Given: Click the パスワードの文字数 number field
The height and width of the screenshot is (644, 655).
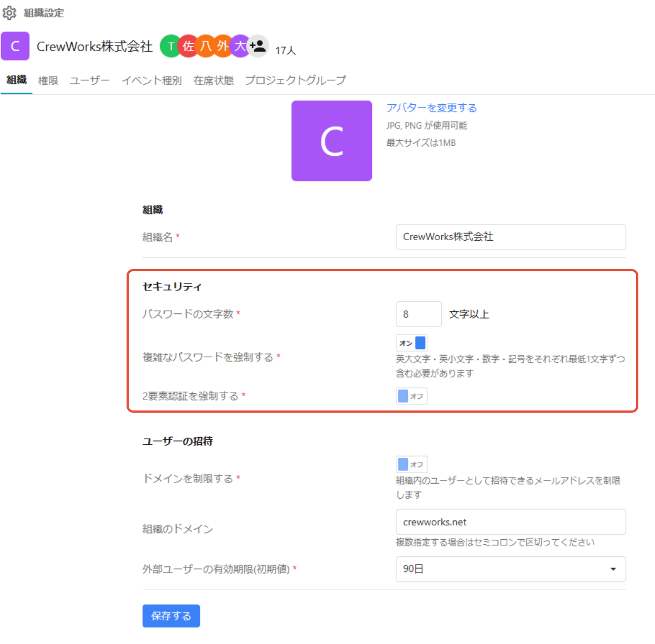Looking at the screenshot, I should tap(419, 314).
